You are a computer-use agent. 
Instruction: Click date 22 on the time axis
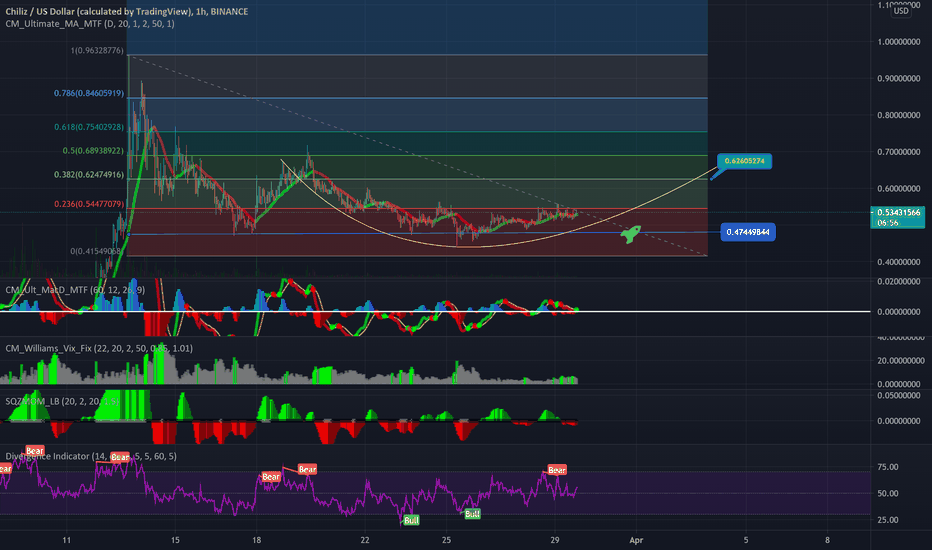pyautogui.click(x=364, y=540)
